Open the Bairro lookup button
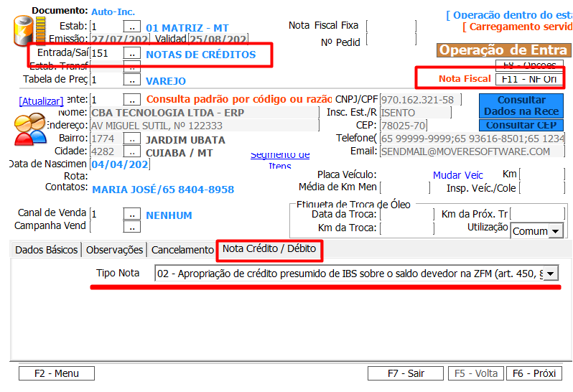Viewport: 573px width, 392px height. (x=132, y=139)
